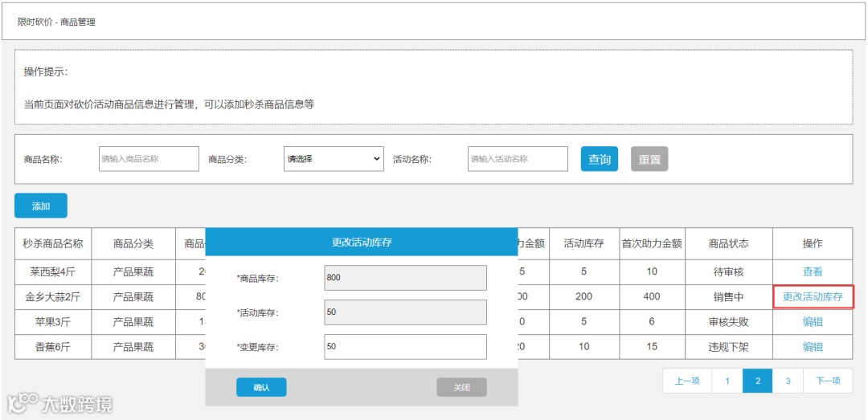Click the 添加 button
868x420 pixels.
pos(41,206)
